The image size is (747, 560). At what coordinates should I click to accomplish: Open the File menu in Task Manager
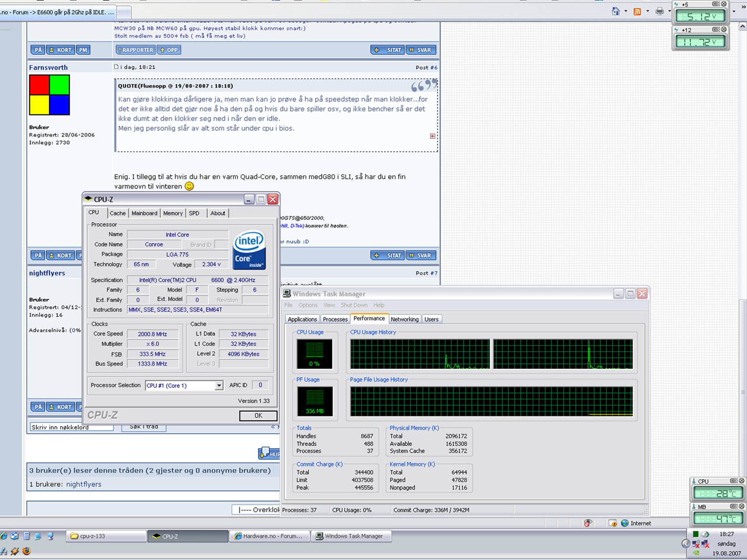click(288, 305)
